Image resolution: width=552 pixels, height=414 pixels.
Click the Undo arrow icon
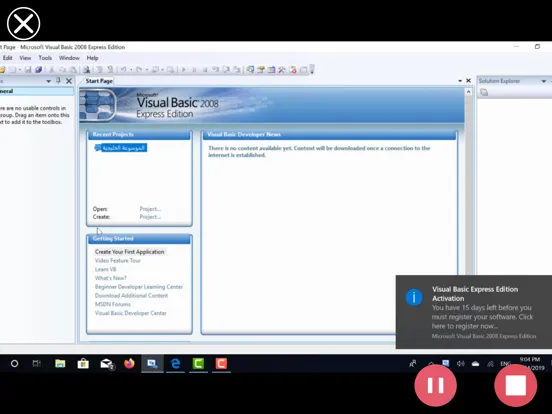(x=123, y=70)
